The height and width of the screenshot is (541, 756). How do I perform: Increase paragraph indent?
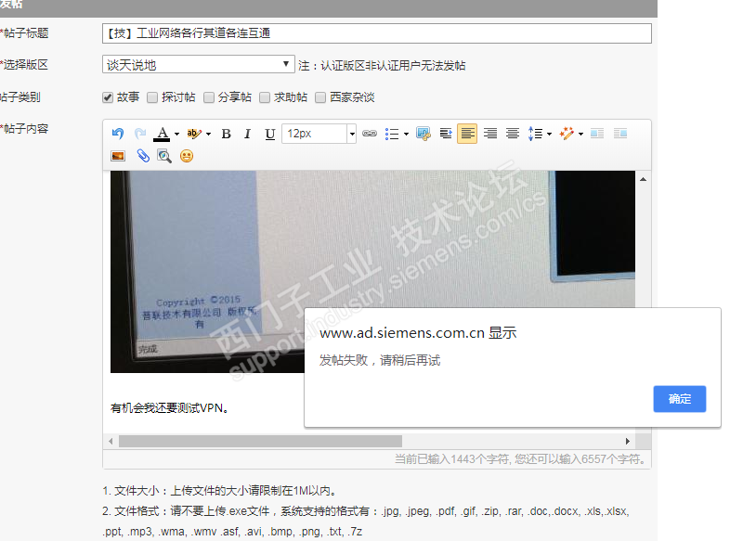pos(446,134)
